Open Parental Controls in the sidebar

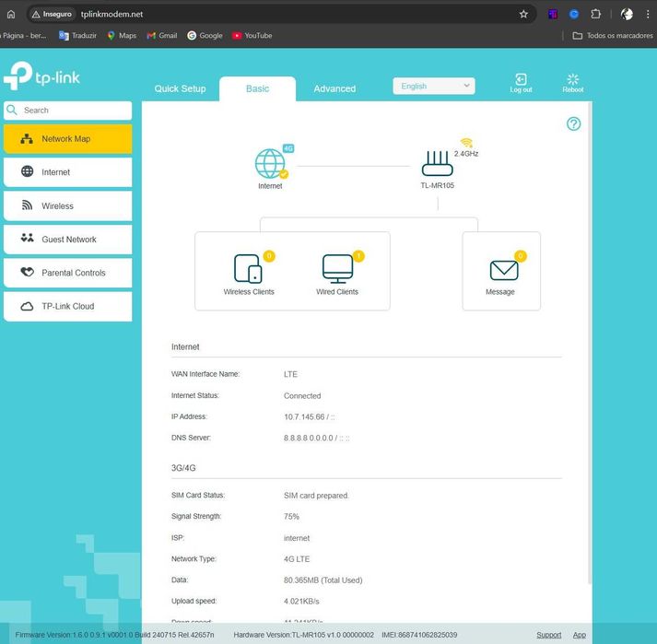(68, 273)
